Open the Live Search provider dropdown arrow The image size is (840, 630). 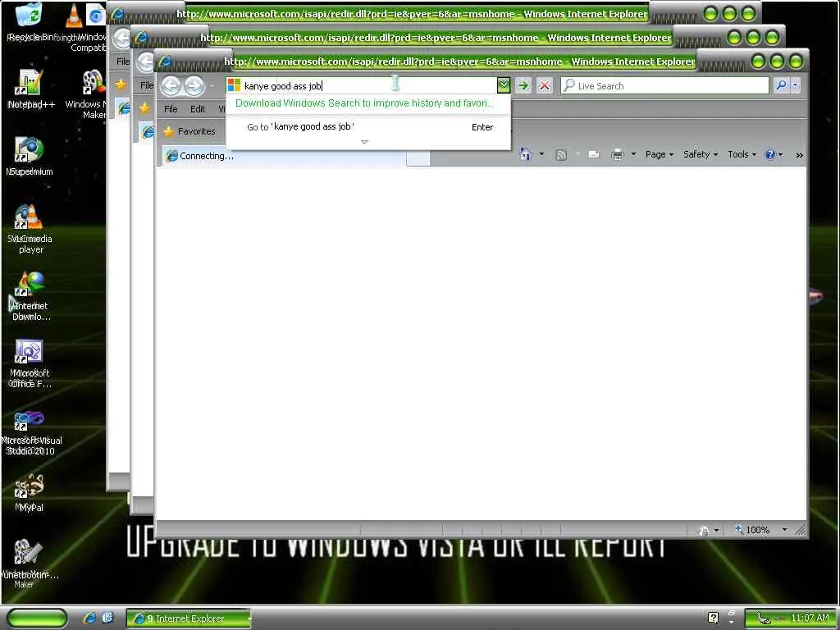[796, 85]
